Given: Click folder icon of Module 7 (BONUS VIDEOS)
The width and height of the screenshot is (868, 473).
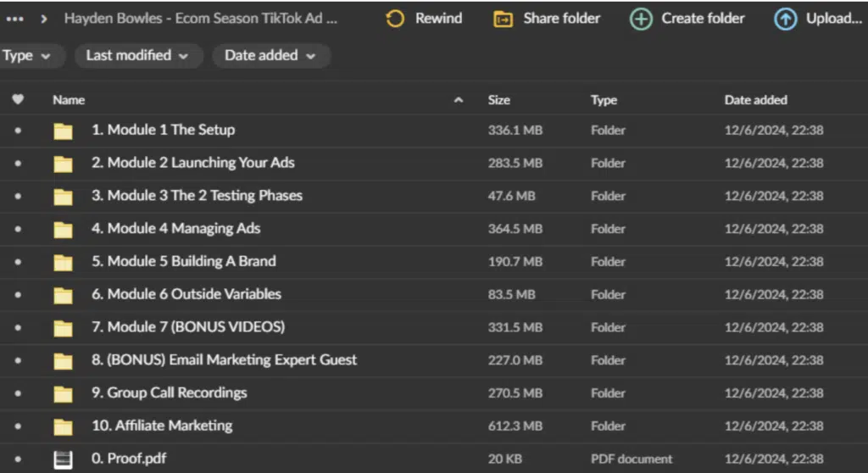Looking at the screenshot, I should pos(63,328).
